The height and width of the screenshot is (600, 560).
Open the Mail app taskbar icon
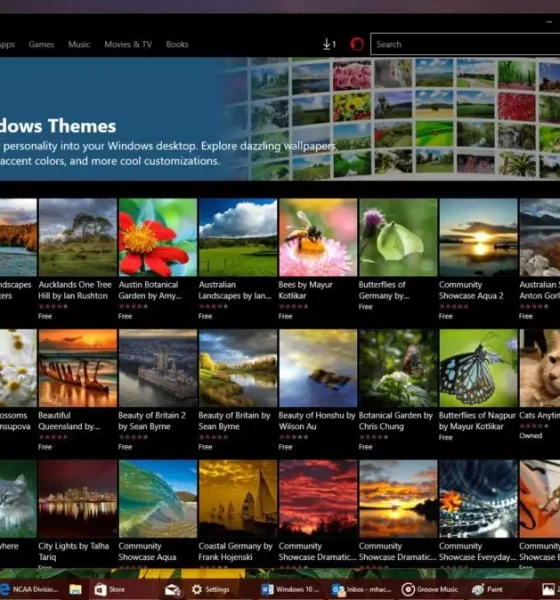[173, 589]
